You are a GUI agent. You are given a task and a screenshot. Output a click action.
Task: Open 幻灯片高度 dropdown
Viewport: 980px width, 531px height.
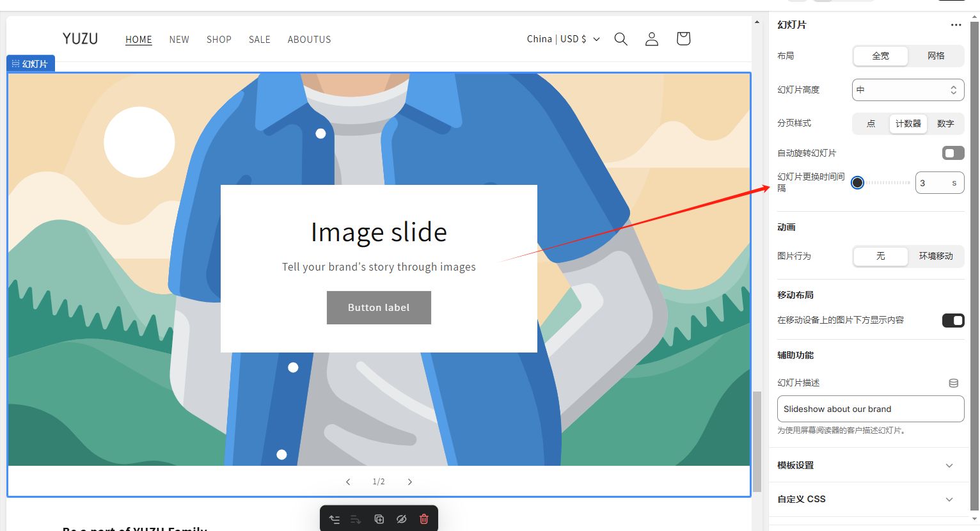click(x=908, y=90)
